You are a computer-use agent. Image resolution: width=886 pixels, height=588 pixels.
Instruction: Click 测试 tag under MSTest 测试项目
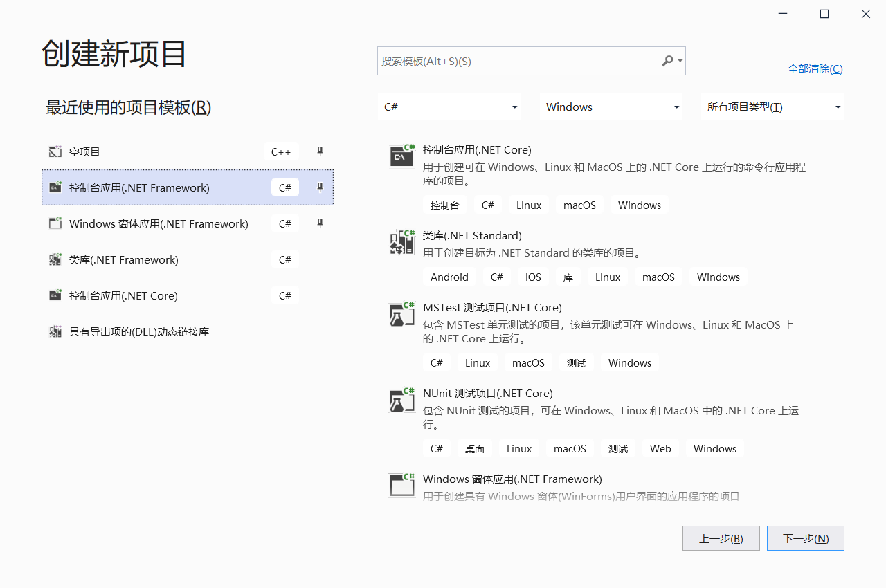pos(577,362)
